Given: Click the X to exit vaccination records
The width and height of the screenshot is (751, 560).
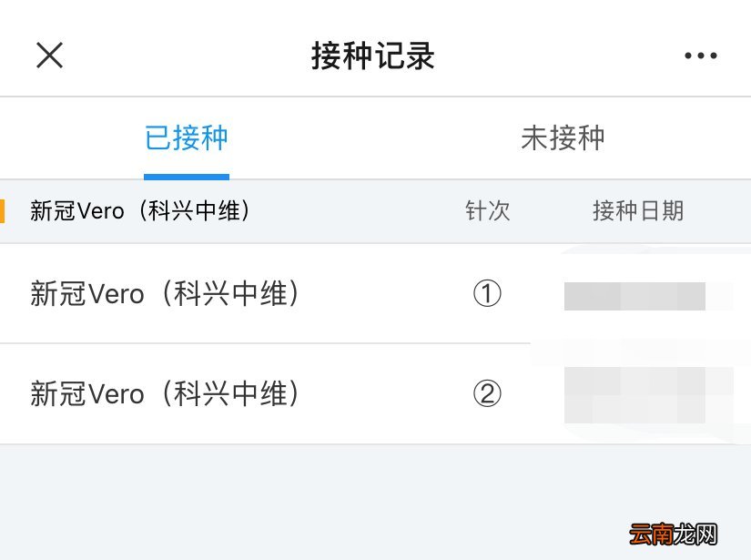Looking at the screenshot, I should click(49, 55).
